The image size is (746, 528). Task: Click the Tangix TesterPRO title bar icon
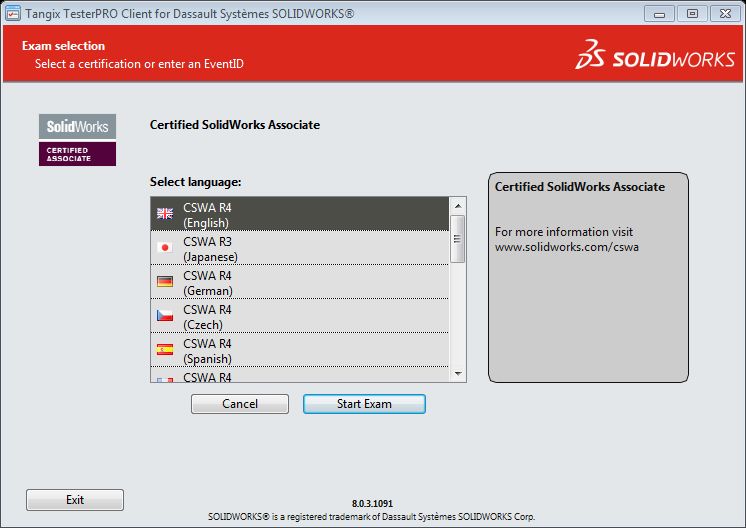tap(12, 13)
